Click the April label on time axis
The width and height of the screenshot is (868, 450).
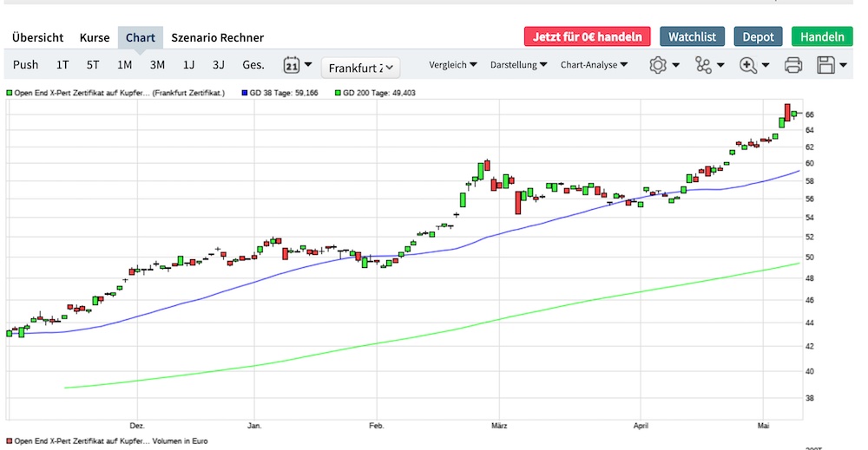(x=641, y=426)
